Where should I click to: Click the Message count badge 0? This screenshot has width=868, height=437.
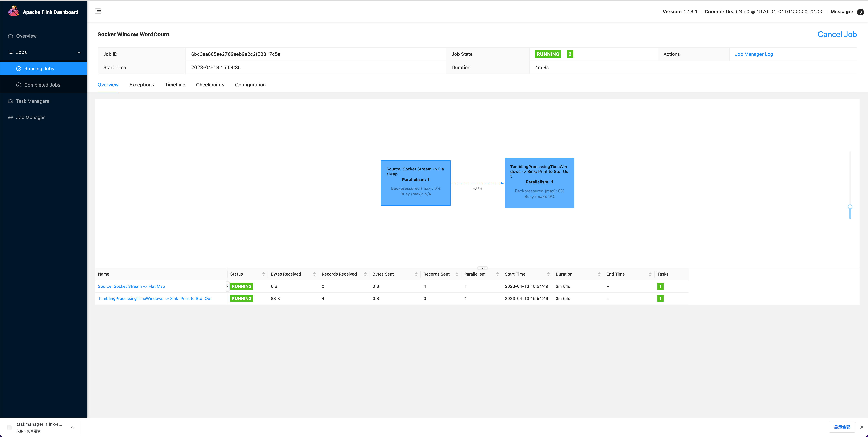pyautogui.click(x=860, y=12)
